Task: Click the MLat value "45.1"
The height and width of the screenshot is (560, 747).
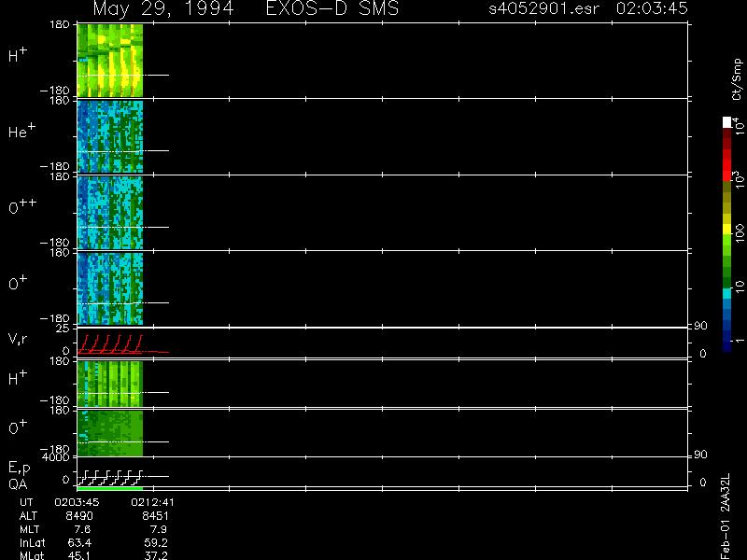Action: click(79, 555)
